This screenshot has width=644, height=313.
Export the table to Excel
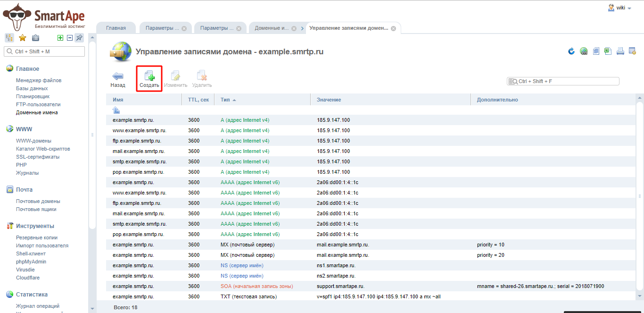[608, 51]
